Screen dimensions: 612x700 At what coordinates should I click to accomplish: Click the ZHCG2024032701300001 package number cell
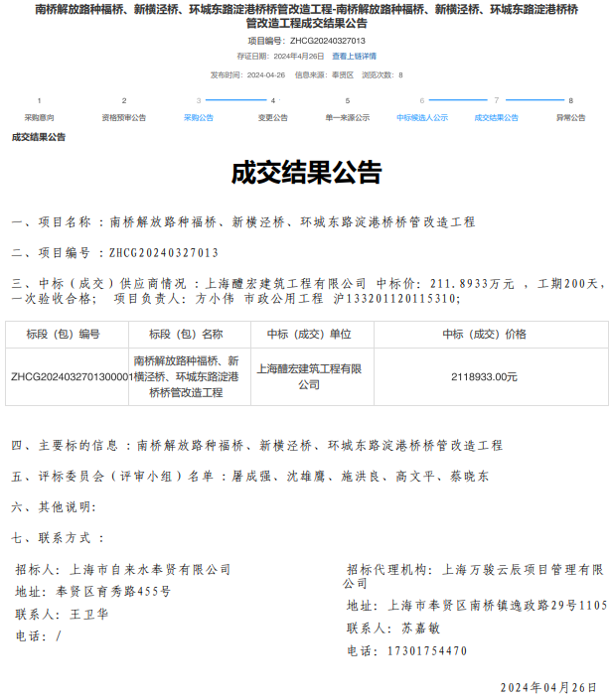[x=70, y=377]
